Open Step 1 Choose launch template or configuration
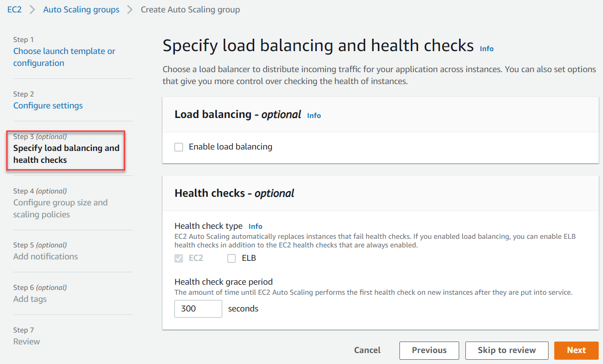The height and width of the screenshot is (364, 603). coord(64,57)
